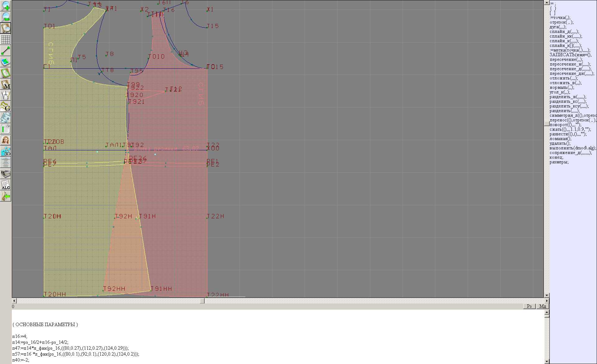Image resolution: width=597 pixels, height=364 pixels.
Task: Select the line segment measuring tool
Action: pos(6,51)
